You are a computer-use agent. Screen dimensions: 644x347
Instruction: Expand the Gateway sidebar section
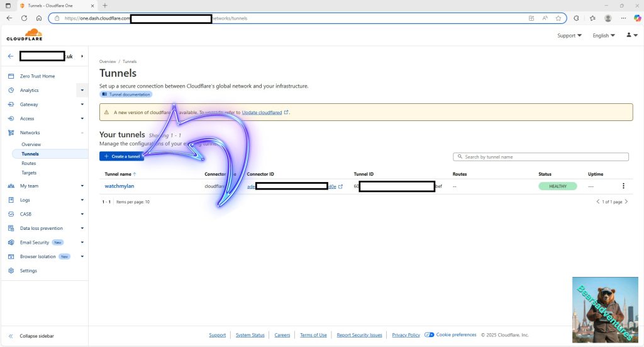pyautogui.click(x=82, y=105)
